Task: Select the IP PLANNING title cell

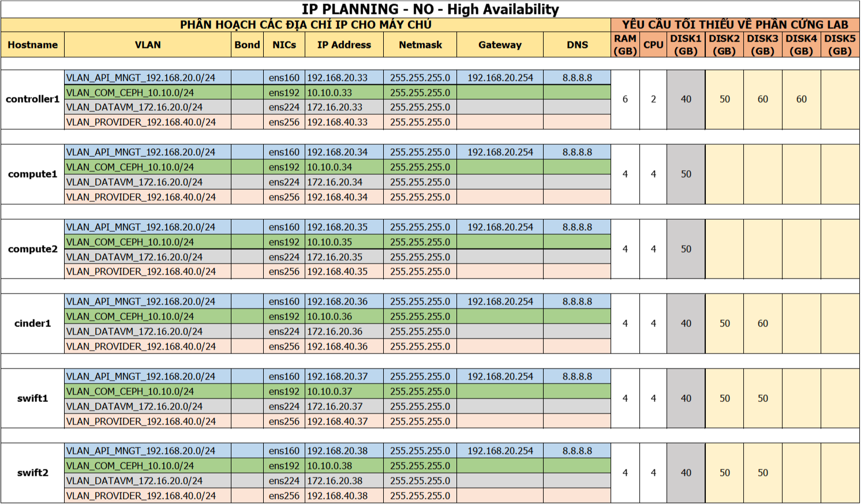Action: pyautogui.click(x=430, y=9)
